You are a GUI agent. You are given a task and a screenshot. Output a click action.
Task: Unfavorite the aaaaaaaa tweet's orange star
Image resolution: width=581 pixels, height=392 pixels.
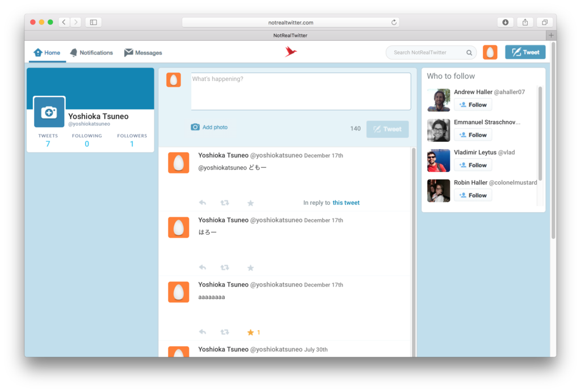click(x=250, y=332)
